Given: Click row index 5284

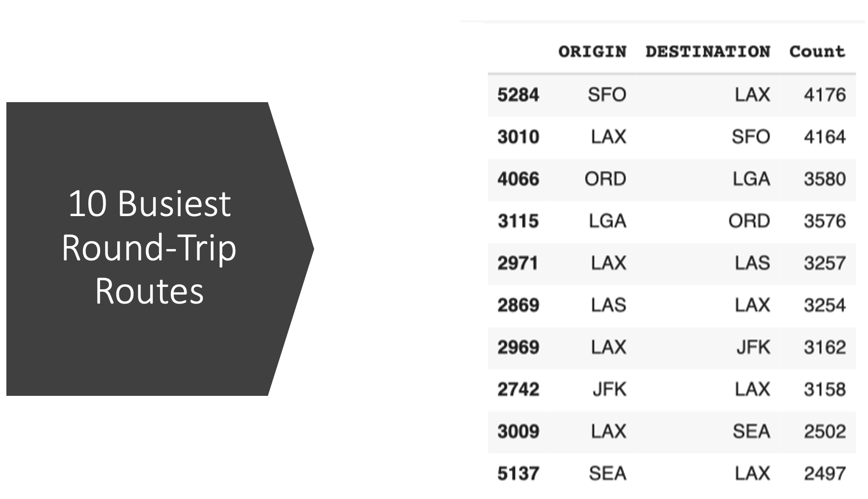Looking at the screenshot, I should (518, 95).
